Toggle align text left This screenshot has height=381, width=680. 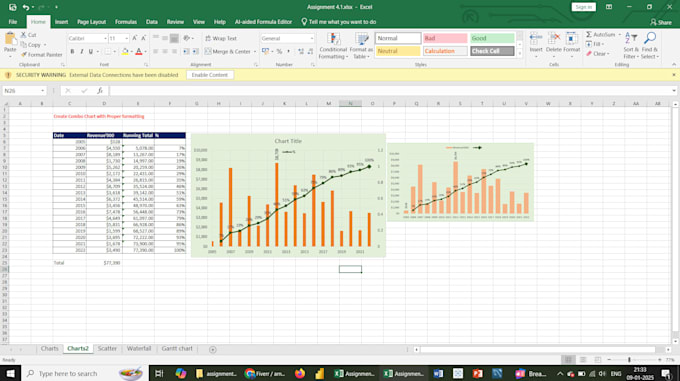(156, 52)
